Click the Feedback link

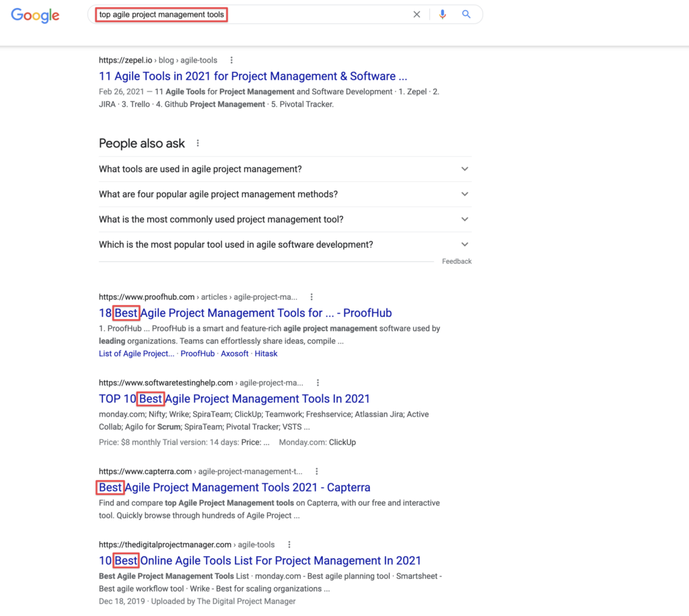(457, 262)
